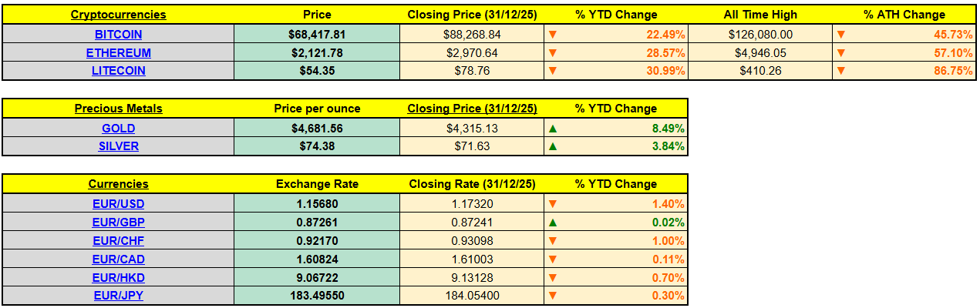980x308 pixels.
Task: Click the EUR/GBP hyperlink
Action: point(118,222)
